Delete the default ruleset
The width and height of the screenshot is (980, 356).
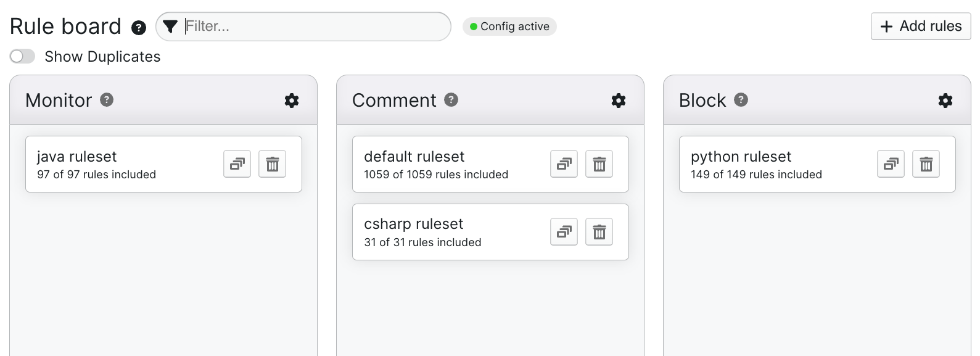pyautogui.click(x=599, y=164)
